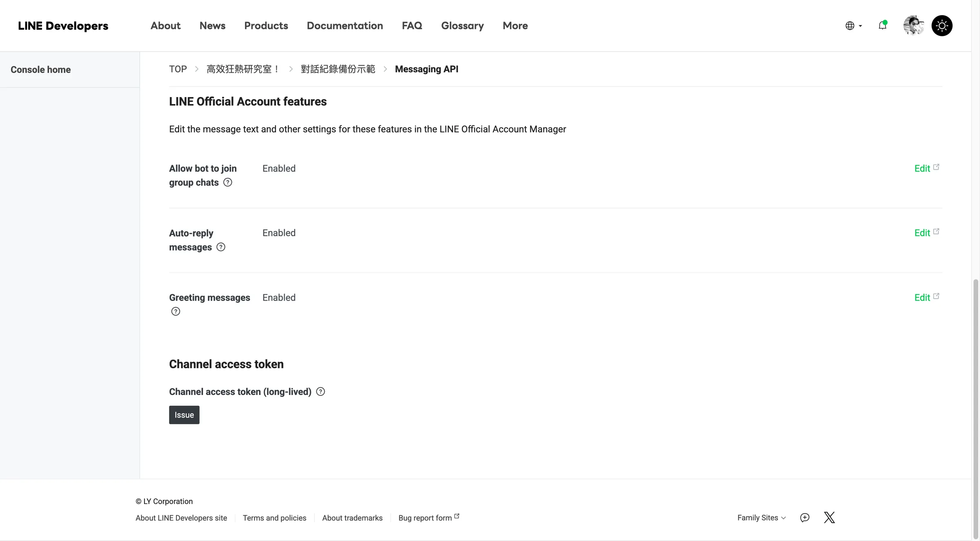This screenshot has height=541, width=980.
Task: Open the About menu item
Action: pos(165,26)
